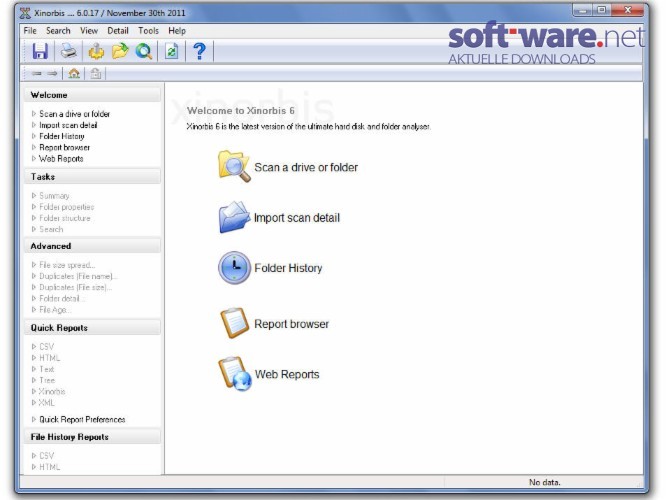Viewport: 666px width, 500px height.
Task: Click the blue question mark help icon
Action: 199,51
